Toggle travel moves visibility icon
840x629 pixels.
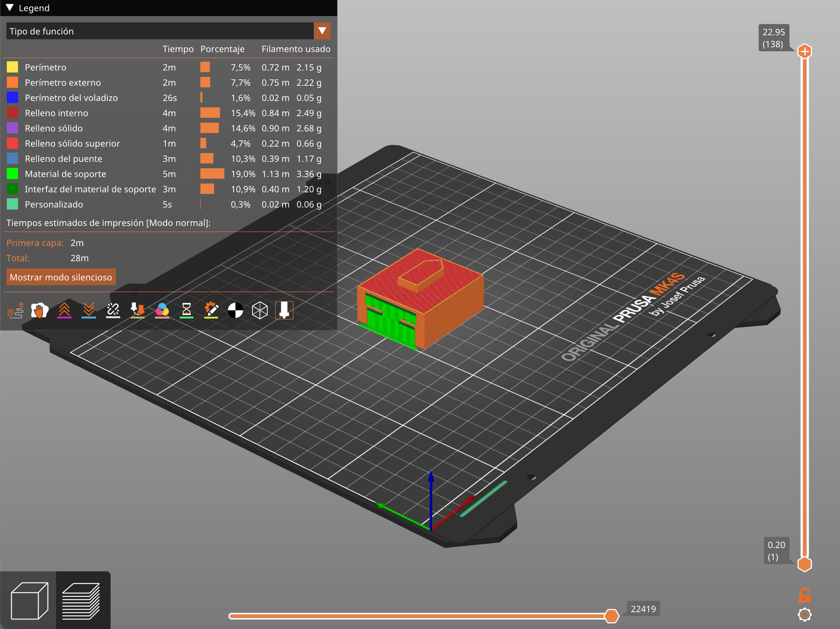click(x=16, y=310)
